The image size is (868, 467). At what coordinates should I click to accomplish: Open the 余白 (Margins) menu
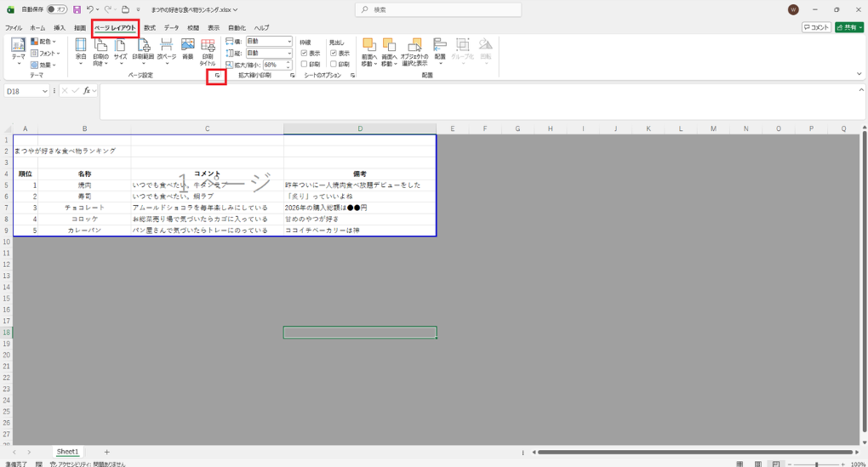81,50
